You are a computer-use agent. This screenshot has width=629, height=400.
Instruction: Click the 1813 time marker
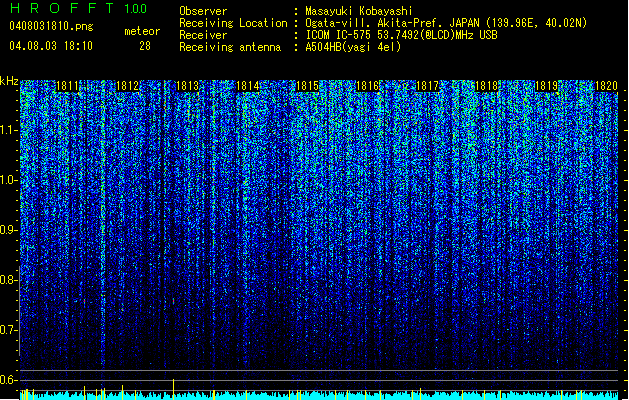[187, 86]
